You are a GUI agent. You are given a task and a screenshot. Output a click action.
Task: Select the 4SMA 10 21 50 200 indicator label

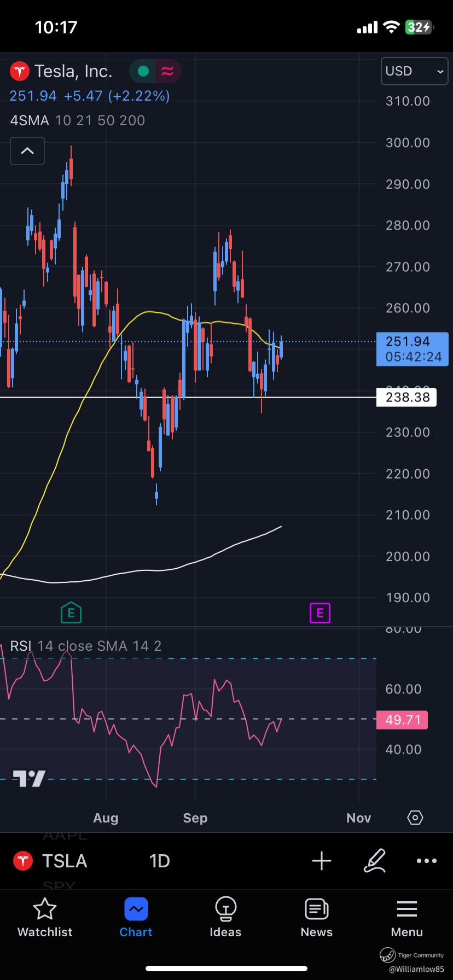[x=78, y=120]
